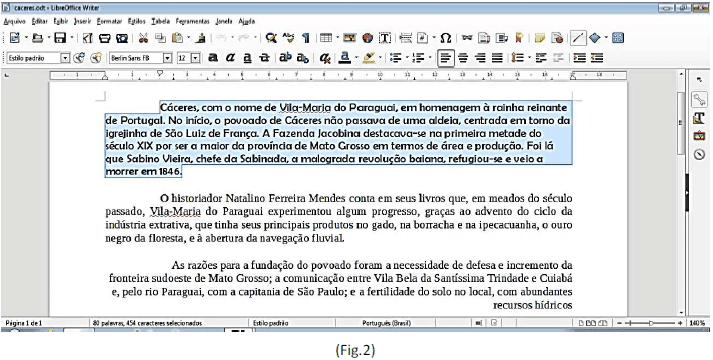Click the Paste clipboard icon

178,38
